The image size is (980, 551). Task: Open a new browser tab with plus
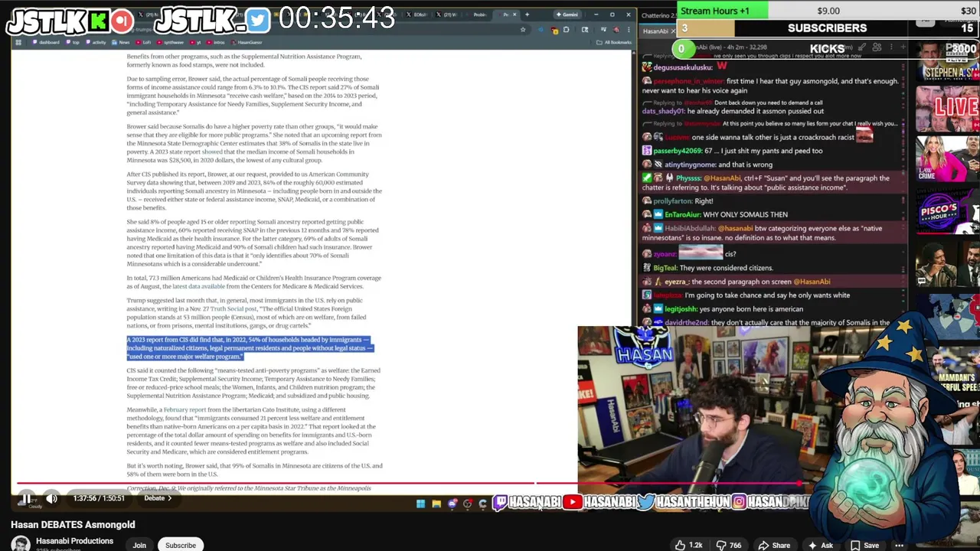pyautogui.click(x=527, y=15)
